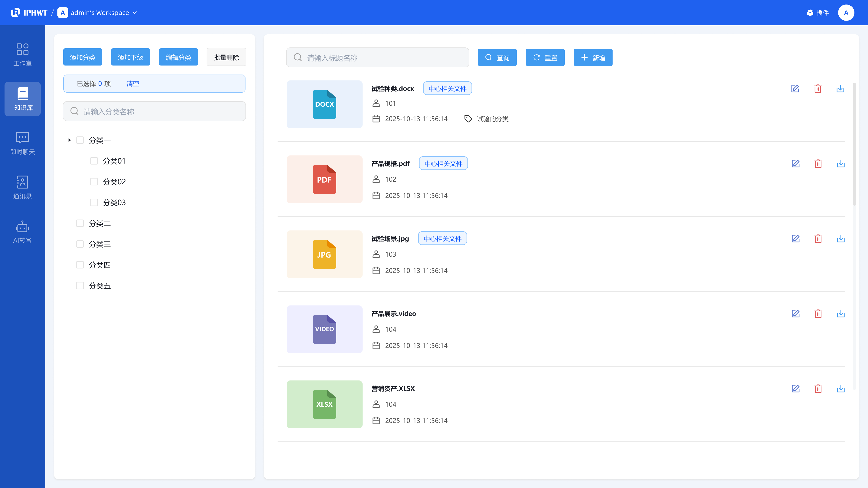This screenshot has width=868, height=488.
Task: Open 通讯录 in the sidebar
Action: (x=23, y=188)
